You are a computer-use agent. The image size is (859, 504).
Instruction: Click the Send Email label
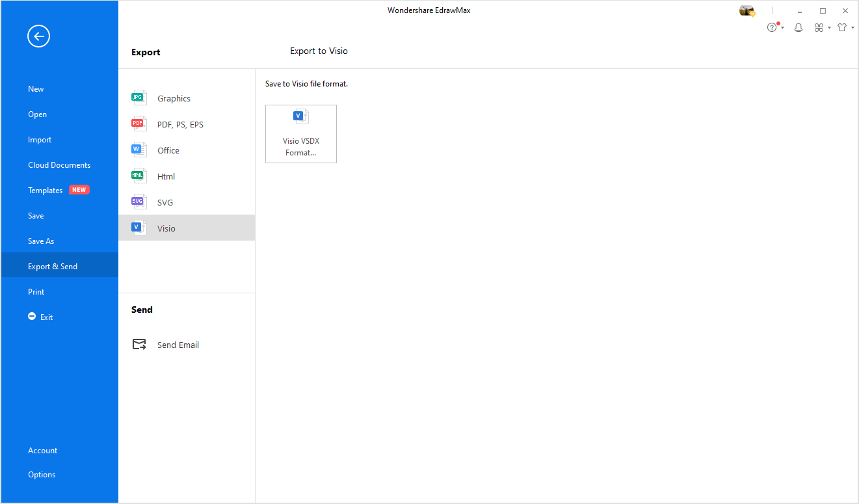pos(178,345)
